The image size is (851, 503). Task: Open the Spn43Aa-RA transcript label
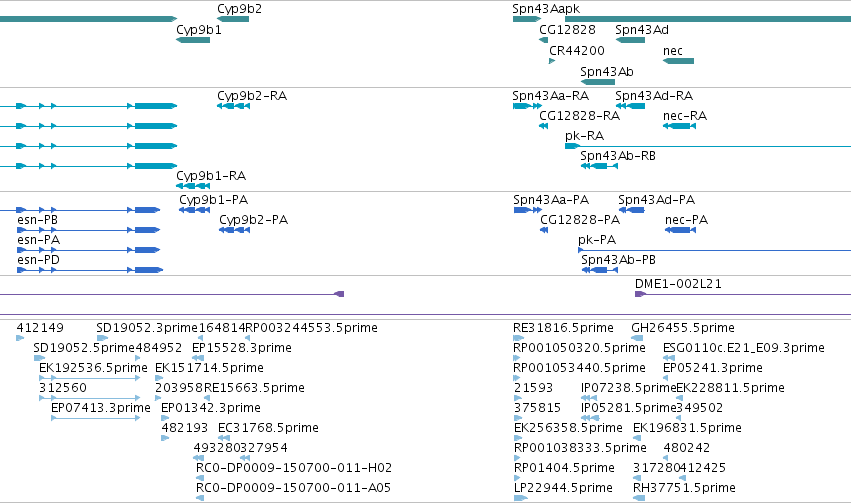[550, 96]
